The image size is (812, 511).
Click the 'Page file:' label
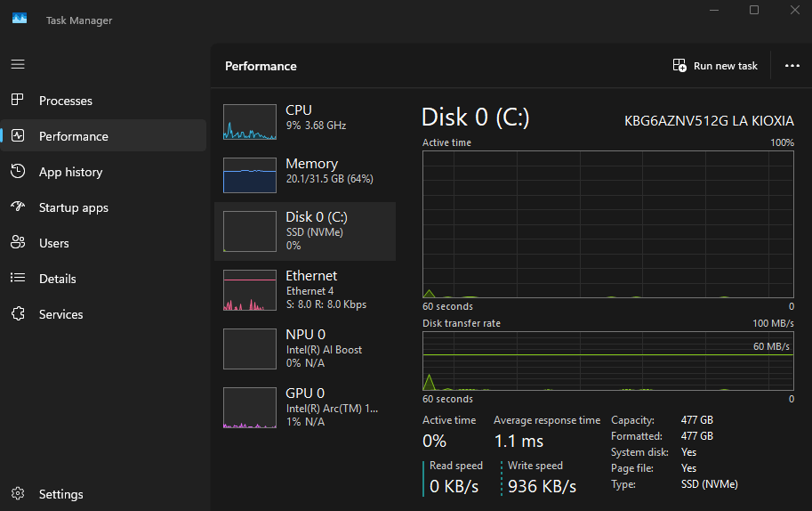632,468
